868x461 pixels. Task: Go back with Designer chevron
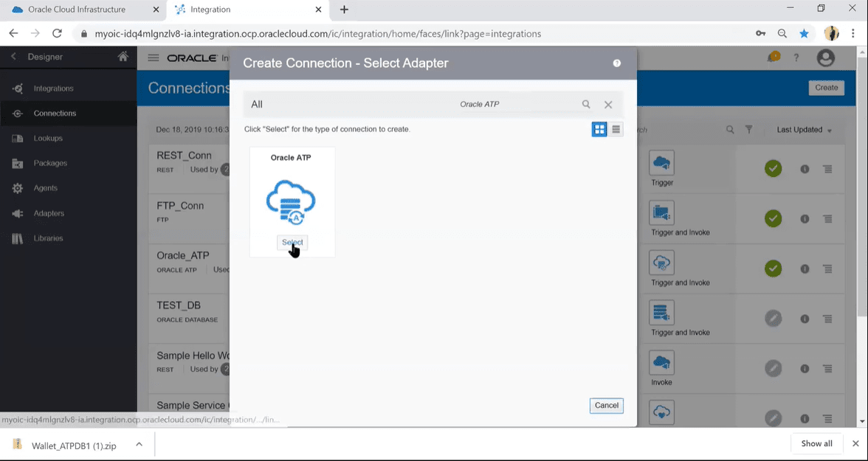tap(13, 57)
